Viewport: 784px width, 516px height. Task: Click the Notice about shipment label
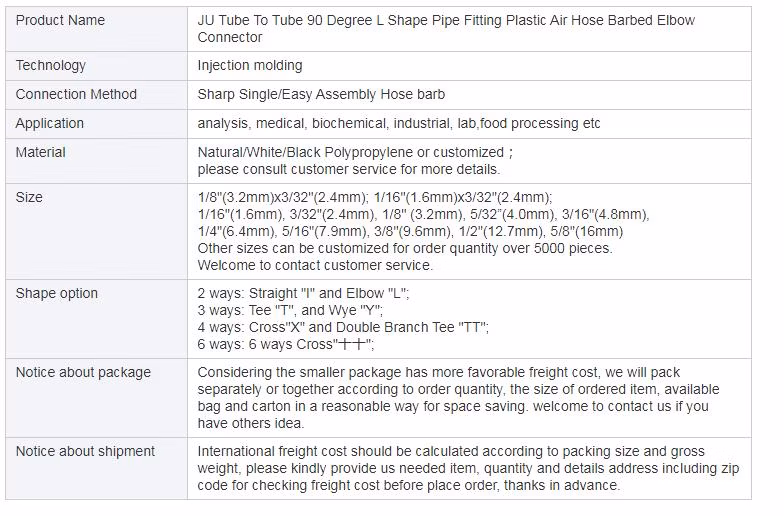85,452
